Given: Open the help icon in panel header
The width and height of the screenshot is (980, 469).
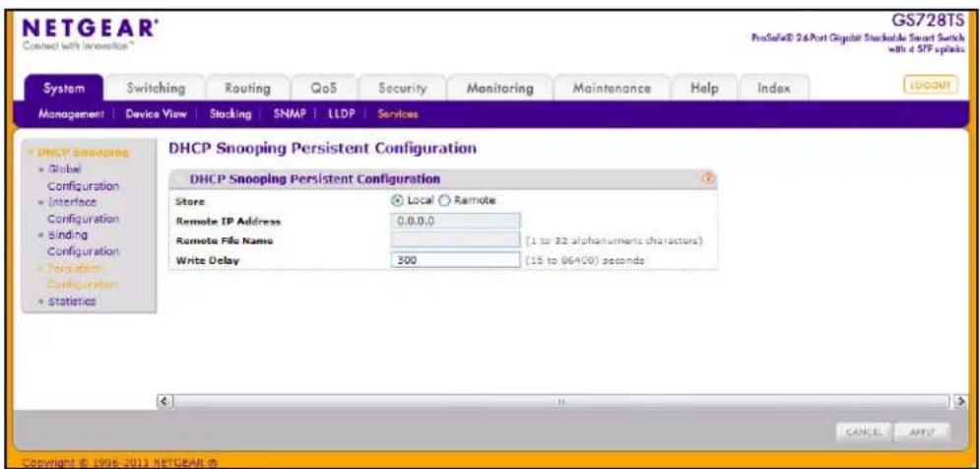Looking at the screenshot, I should click(709, 179).
